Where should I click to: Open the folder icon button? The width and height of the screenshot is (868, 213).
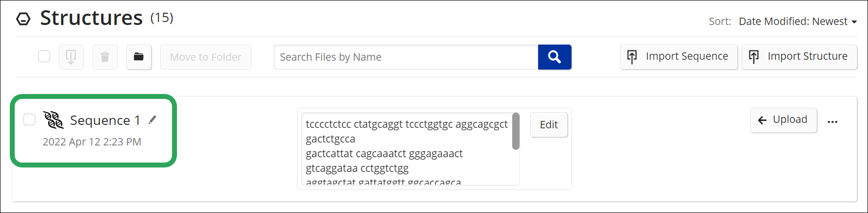pyautogui.click(x=139, y=57)
